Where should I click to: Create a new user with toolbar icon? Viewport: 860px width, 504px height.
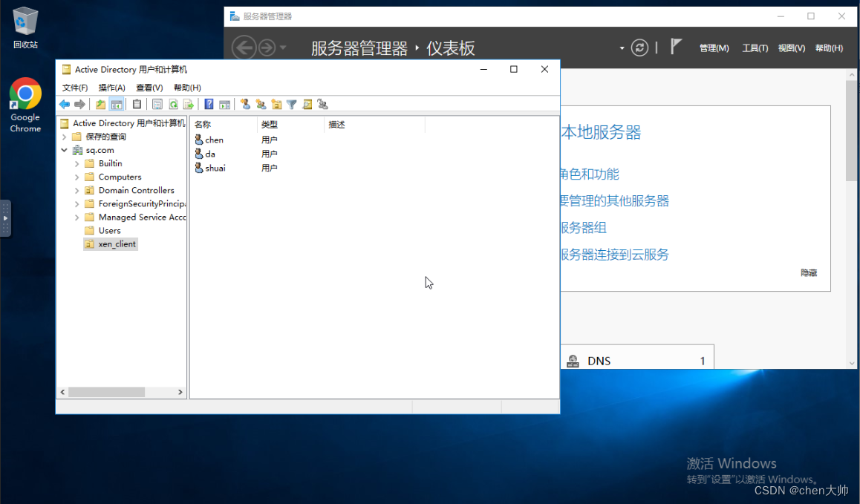tap(245, 104)
